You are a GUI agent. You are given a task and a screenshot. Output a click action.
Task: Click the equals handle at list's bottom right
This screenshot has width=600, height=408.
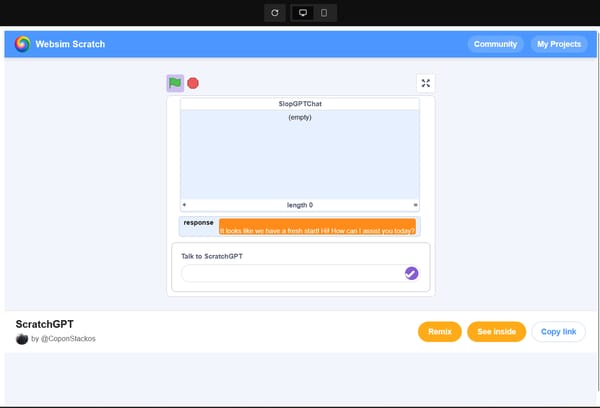[415, 205]
